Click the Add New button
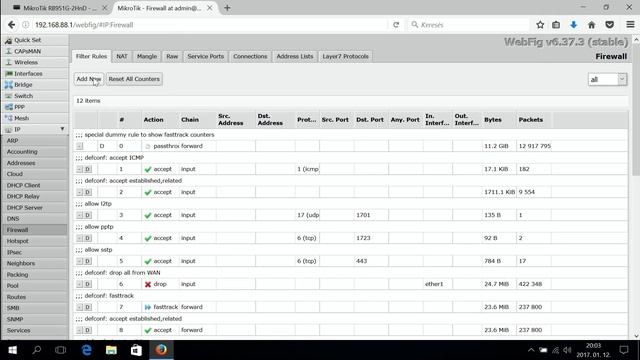Image resolution: width=640 pixels, height=360 pixels. point(89,79)
